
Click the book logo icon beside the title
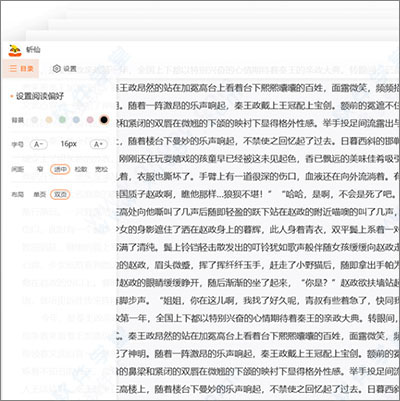pos(15,50)
